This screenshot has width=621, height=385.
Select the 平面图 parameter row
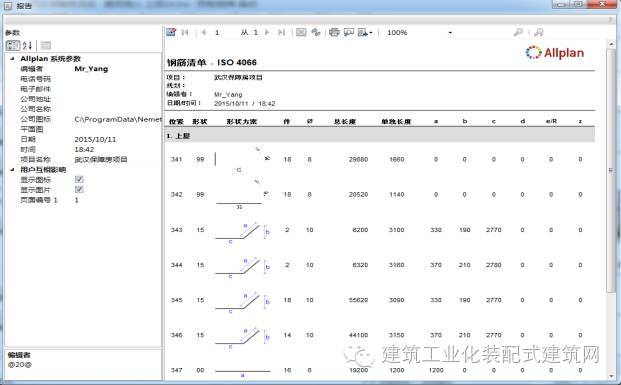point(83,129)
